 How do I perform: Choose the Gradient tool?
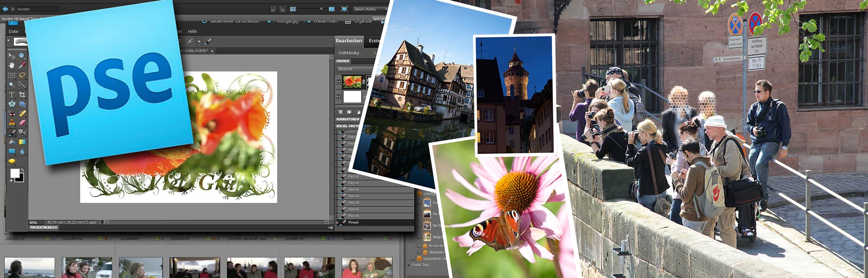pyautogui.click(x=22, y=142)
